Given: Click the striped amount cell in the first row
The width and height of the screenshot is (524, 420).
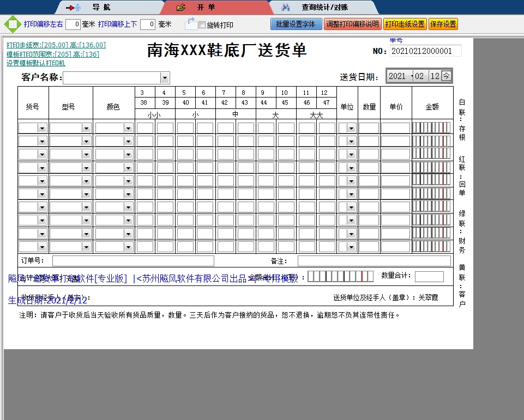Looking at the screenshot, I should 432,127.
